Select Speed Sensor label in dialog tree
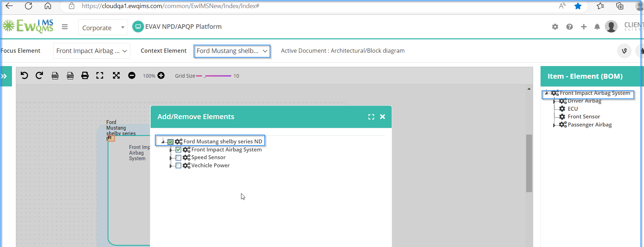 pos(208,157)
